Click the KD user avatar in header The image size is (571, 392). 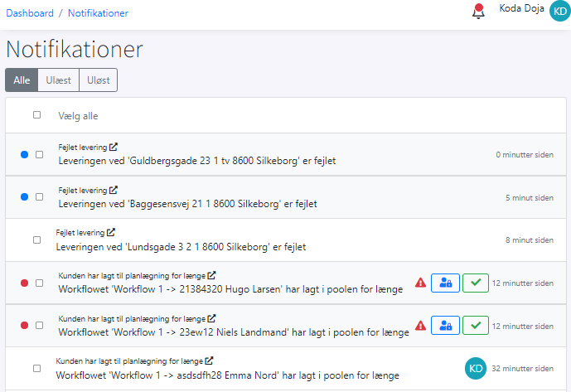pos(560,12)
